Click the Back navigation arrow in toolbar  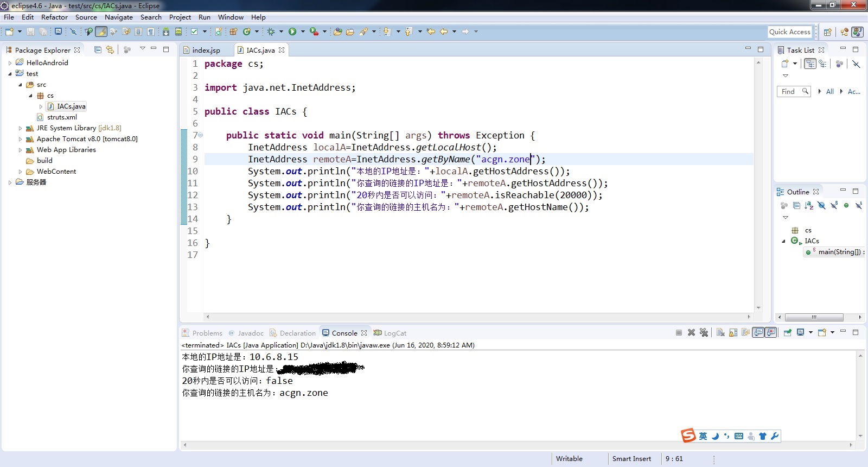444,31
